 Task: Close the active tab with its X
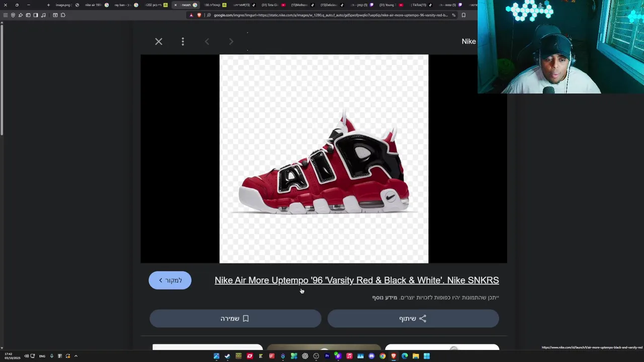coord(176,5)
